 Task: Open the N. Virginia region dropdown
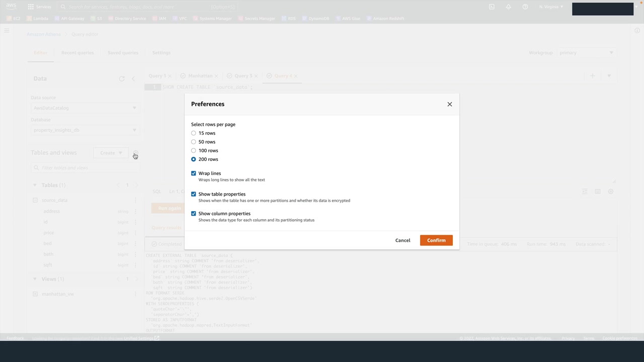[x=551, y=7]
